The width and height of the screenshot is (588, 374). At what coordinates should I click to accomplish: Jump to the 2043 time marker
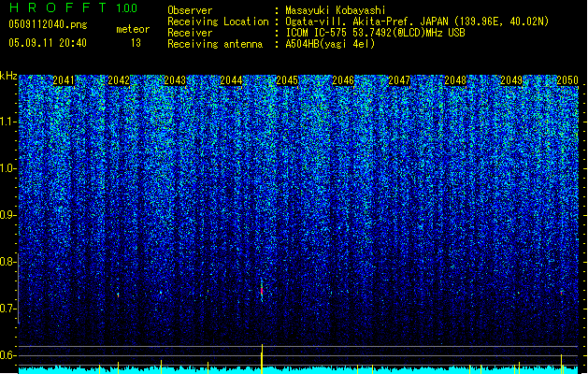click(x=175, y=80)
